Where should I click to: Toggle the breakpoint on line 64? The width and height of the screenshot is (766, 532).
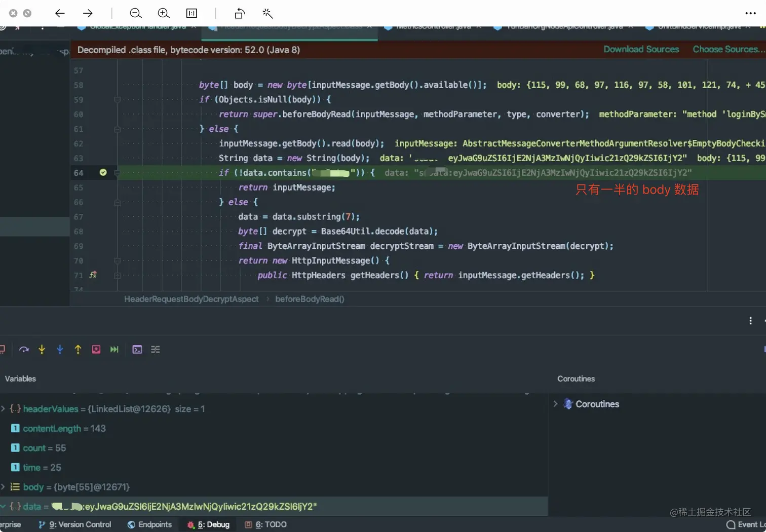pyautogui.click(x=103, y=173)
